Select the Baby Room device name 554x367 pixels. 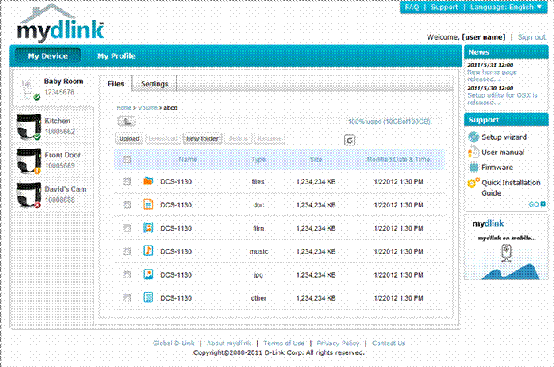tap(64, 81)
